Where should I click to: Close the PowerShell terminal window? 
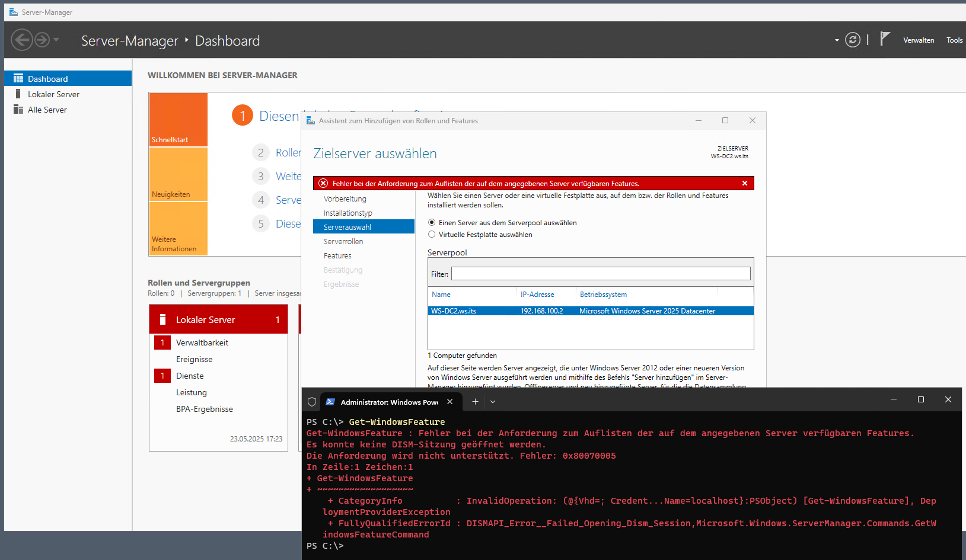[948, 400]
